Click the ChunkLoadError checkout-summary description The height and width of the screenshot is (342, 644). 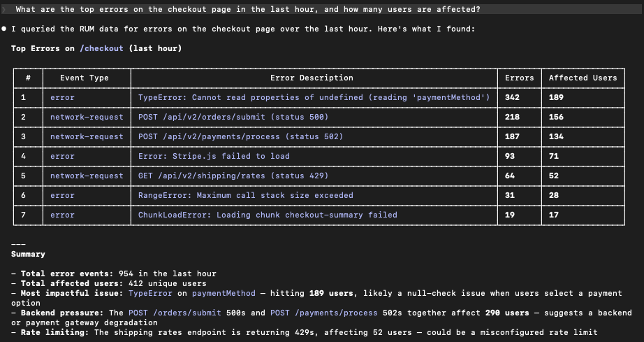268,215
